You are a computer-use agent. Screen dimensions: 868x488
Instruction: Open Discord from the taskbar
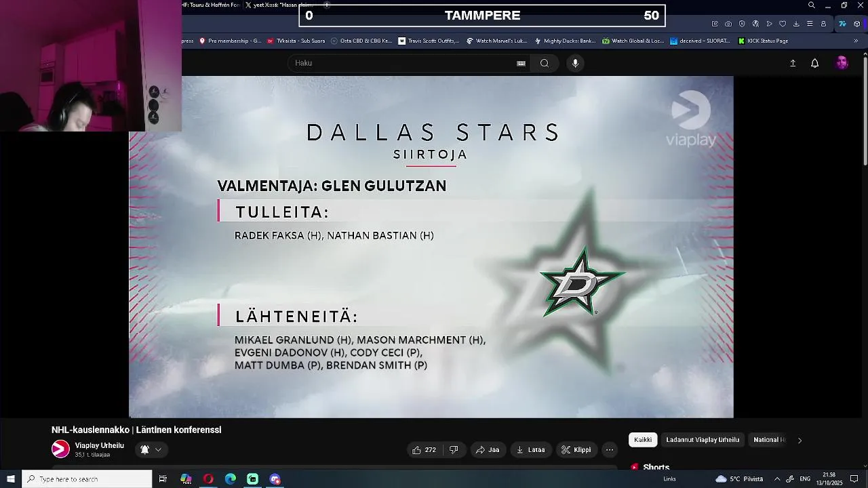pos(275,479)
